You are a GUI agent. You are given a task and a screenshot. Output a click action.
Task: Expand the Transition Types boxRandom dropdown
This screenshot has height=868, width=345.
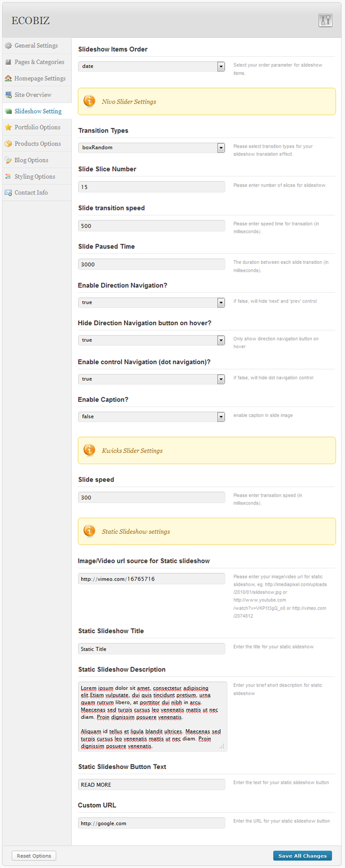point(151,148)
